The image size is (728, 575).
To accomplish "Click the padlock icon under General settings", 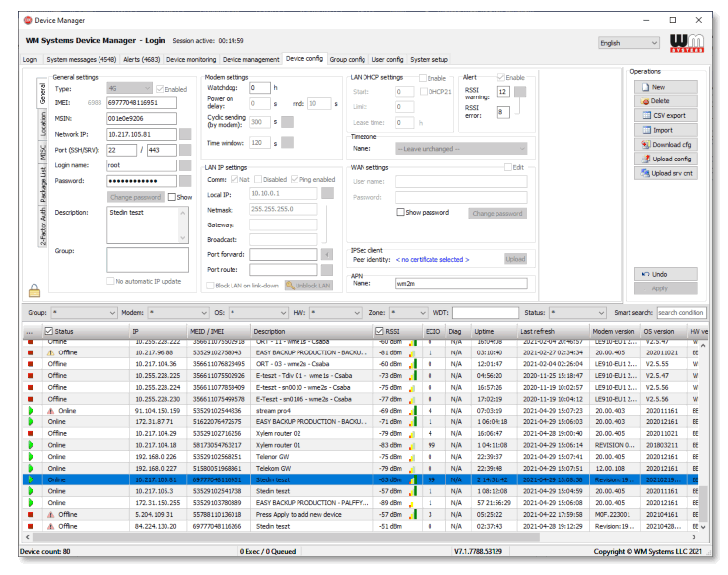I will click(x=34, y=290).
